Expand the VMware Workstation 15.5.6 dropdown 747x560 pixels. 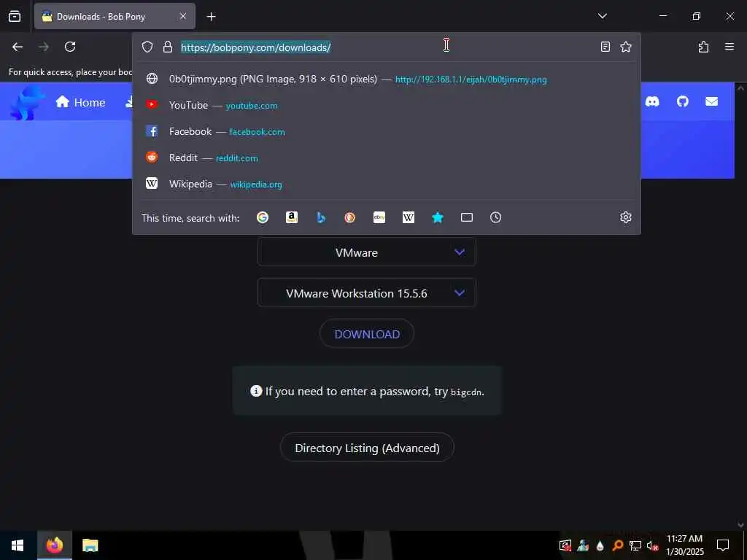click(x=367, y=293)
